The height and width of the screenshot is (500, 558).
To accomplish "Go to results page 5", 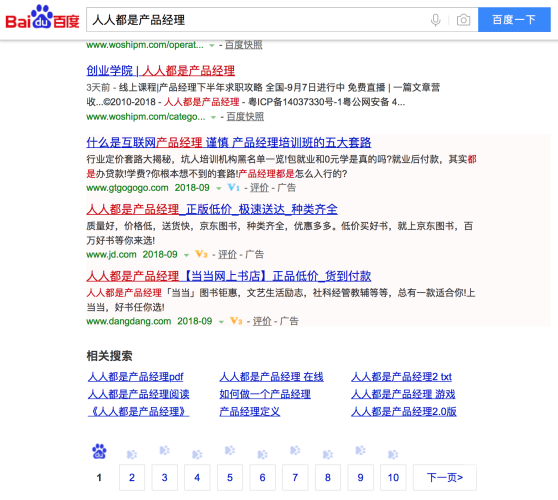I will 230,477.
